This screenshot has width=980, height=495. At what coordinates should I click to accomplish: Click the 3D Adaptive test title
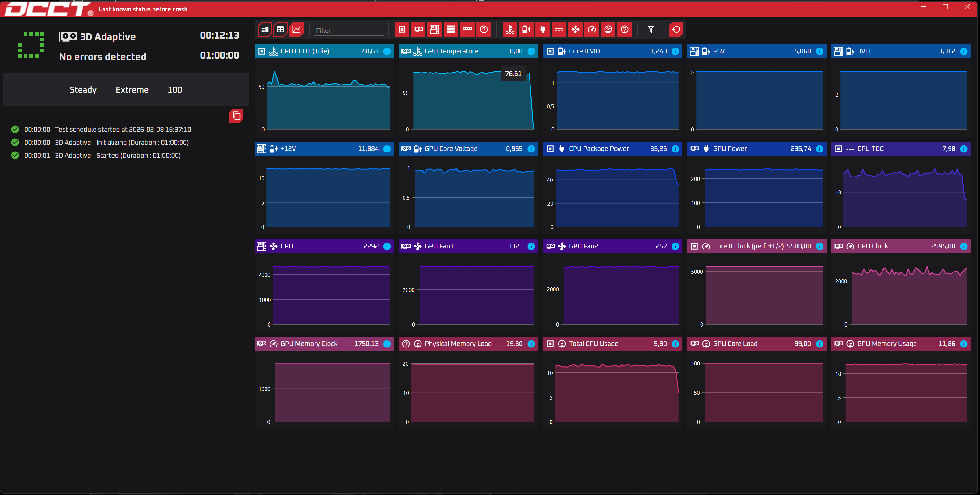(x=108, y=36)
